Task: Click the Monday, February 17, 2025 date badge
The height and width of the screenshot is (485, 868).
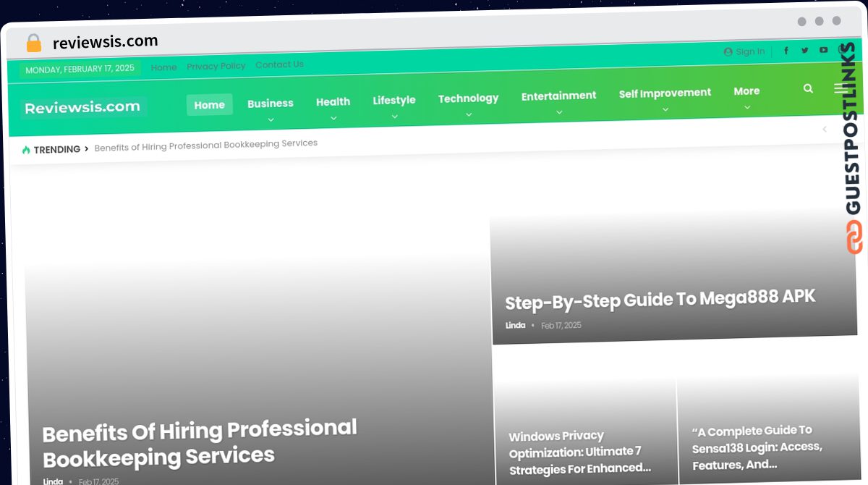Action: pos(80,69)
